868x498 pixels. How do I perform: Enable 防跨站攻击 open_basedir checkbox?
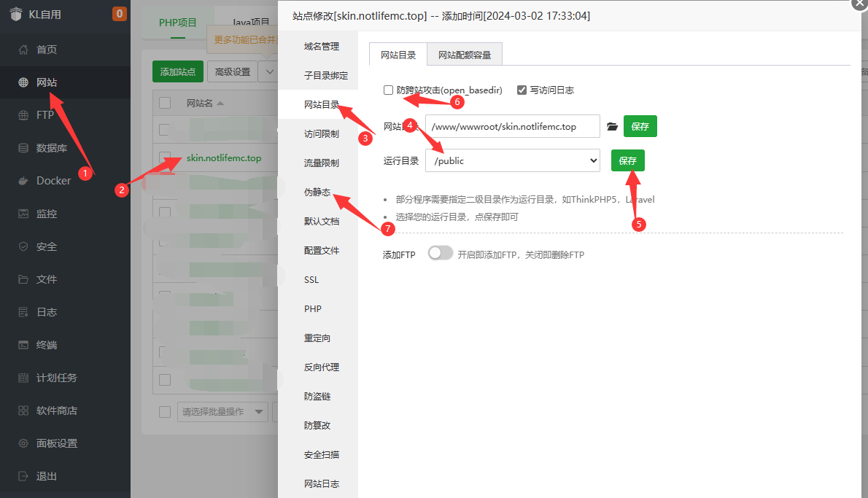[388, 90]
